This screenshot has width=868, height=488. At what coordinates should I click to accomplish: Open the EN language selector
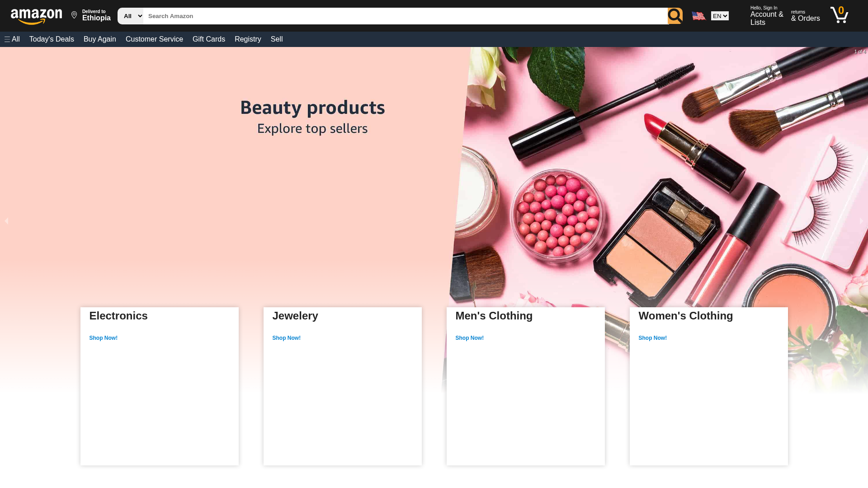point(720,16)
